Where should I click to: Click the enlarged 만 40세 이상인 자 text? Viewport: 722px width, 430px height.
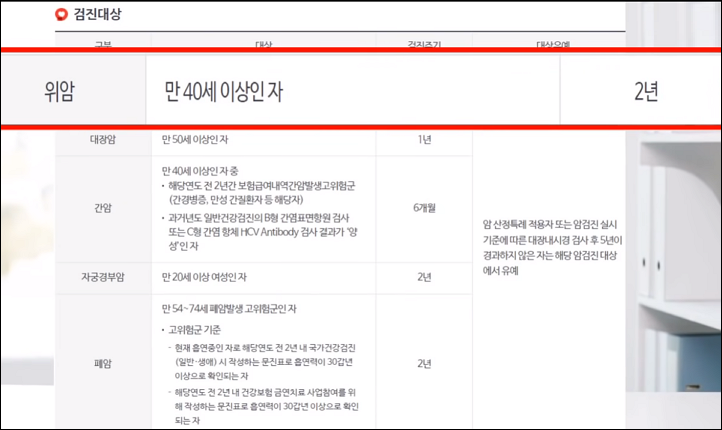[223, 91]
